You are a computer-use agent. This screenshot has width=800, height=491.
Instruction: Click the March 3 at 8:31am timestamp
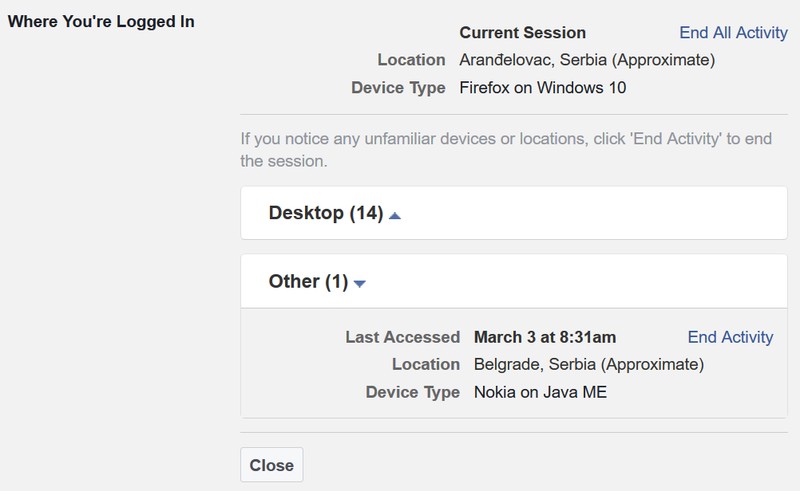point(545,337)
